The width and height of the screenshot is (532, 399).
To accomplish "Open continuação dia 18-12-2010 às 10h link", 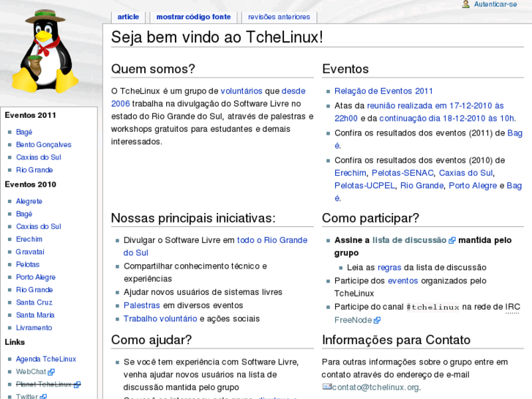I will pyautogui.click(x=446, y=118).
